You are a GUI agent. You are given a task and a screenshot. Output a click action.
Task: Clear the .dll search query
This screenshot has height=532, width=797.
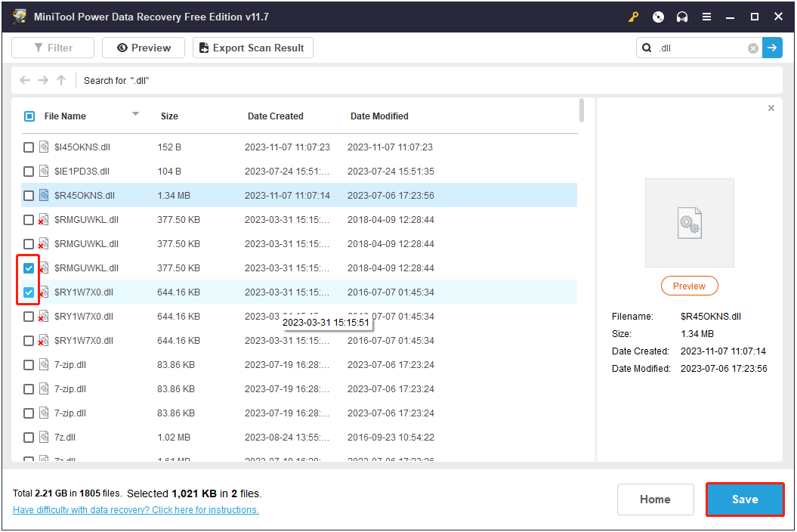pyautogui.click(x=752, y=48)
